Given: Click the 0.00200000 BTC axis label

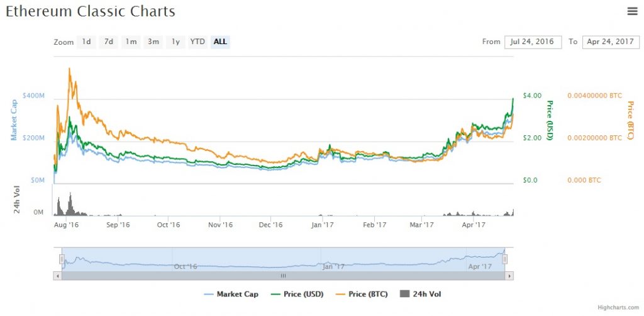Looking at the screenshot, I should click(x=595, y=138).
